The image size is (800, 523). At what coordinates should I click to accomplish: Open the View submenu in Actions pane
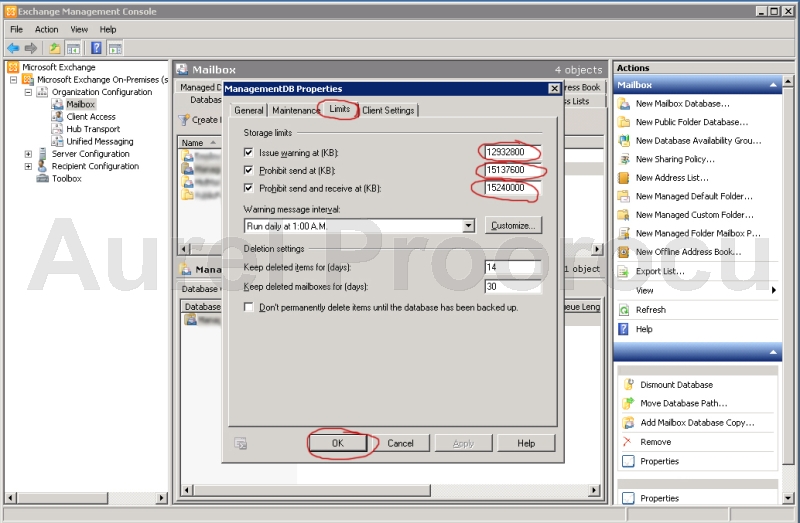click(698, 290)
